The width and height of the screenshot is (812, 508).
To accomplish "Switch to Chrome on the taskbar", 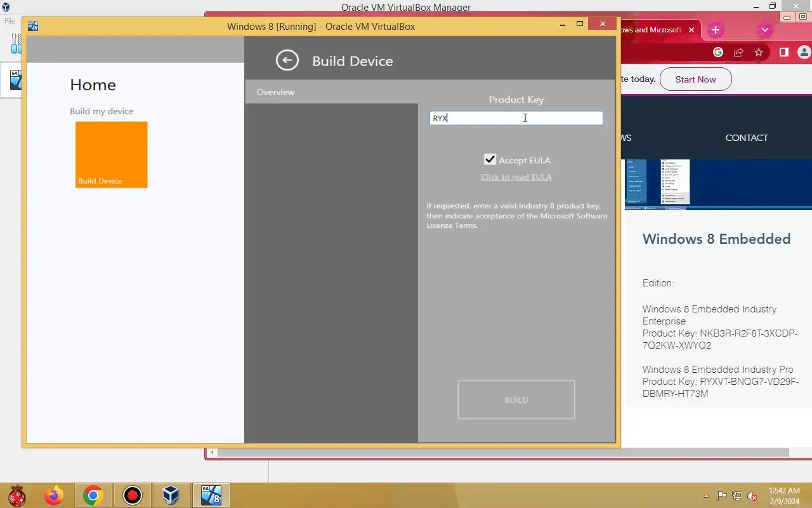I will coord(93,495).
